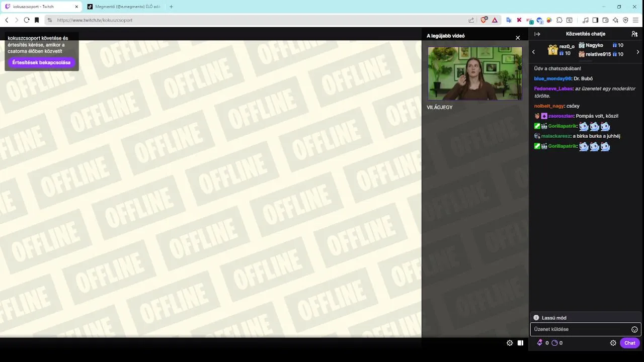Viewport: 644px width, 362px height.
Task: Close the kokuszcsoport Twitch tab
Action: pos(76,7)
